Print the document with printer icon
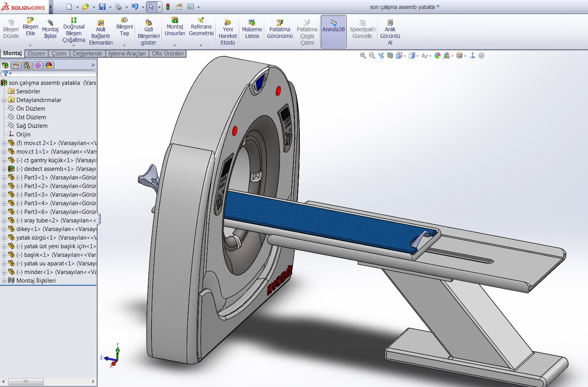 coord(118,7)
